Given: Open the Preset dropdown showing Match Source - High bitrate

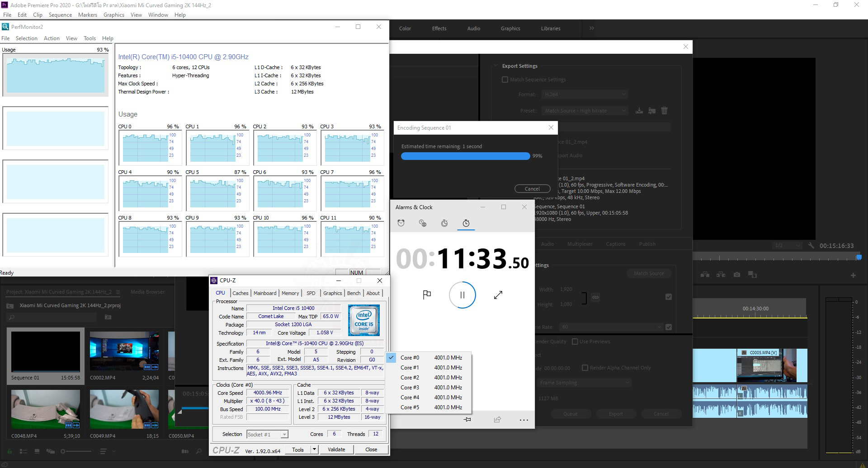Looking at the screenshot, I should click(585, 111).
